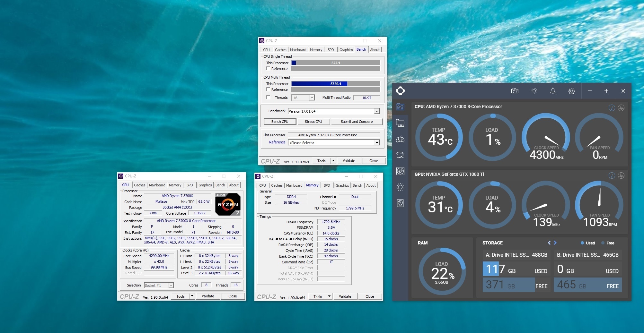Open Tools dropdown arrow in Memory window

coord(329,296)
